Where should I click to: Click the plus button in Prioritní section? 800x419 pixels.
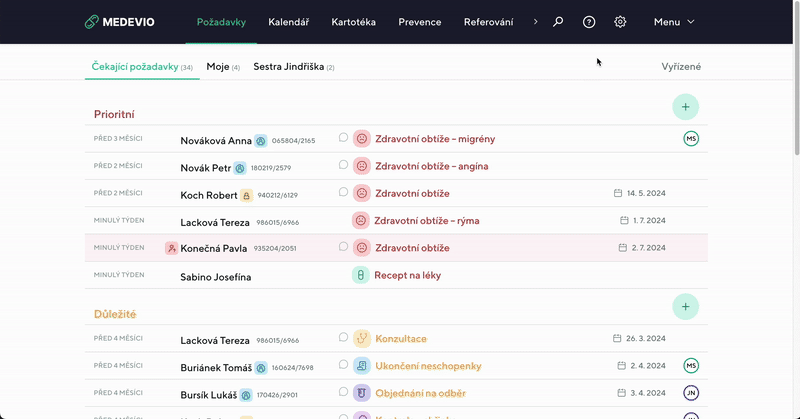(x=685, y=107)
